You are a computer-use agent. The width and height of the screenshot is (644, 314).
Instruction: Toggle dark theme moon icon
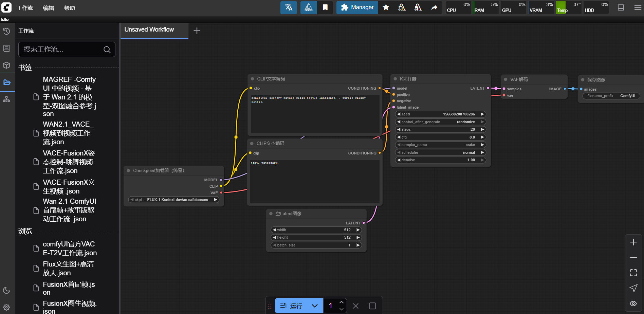click(x=6, y=290)
